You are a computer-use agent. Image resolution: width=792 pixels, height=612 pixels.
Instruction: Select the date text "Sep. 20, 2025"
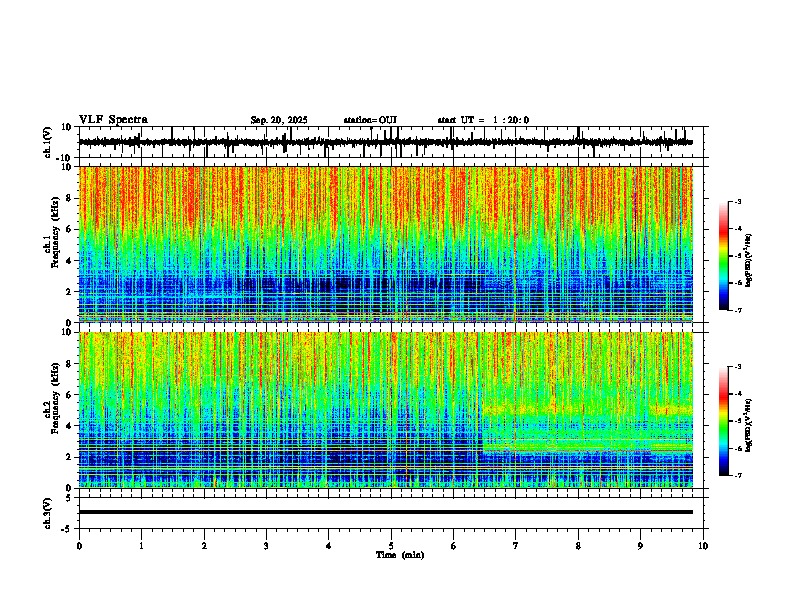pyautogui.click(x=279, y=120)
